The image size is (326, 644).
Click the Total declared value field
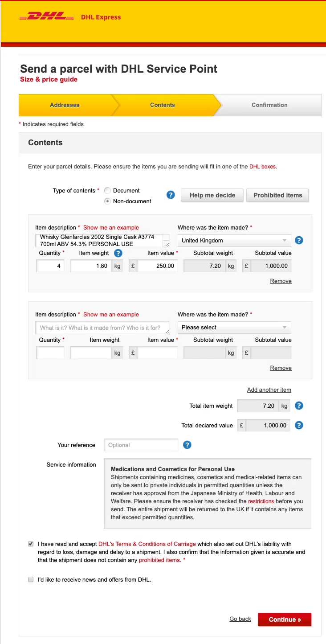(268, 426)
